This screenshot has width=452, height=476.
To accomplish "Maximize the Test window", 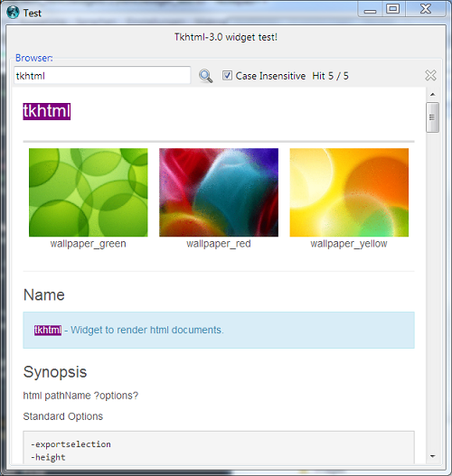I will point(393,9).
